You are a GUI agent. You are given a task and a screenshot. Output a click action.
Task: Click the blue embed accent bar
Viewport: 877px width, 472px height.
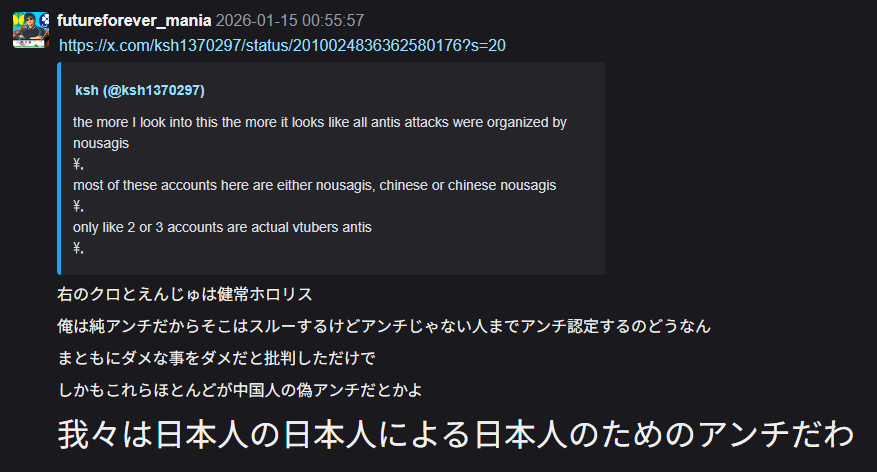[x=59, y=168]
